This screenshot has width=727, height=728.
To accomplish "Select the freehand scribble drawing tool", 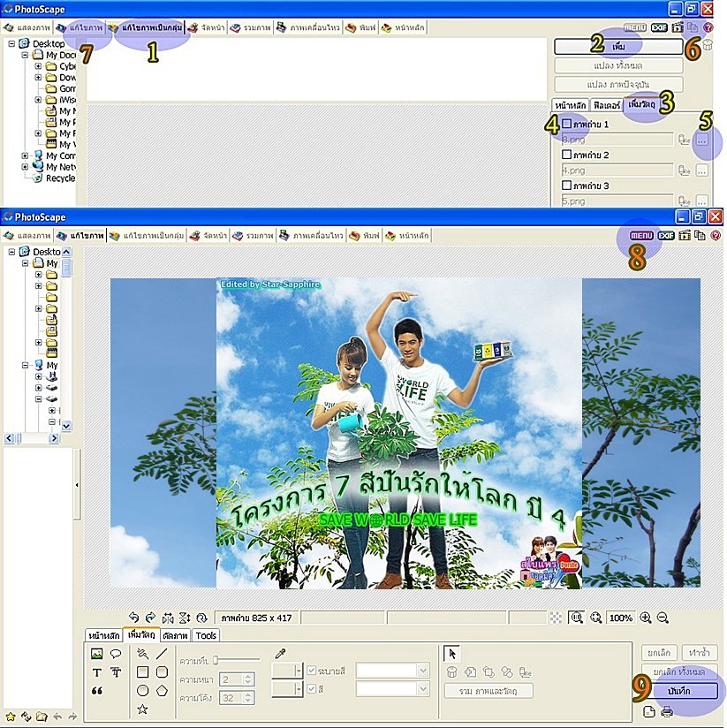I will [142, 654].
